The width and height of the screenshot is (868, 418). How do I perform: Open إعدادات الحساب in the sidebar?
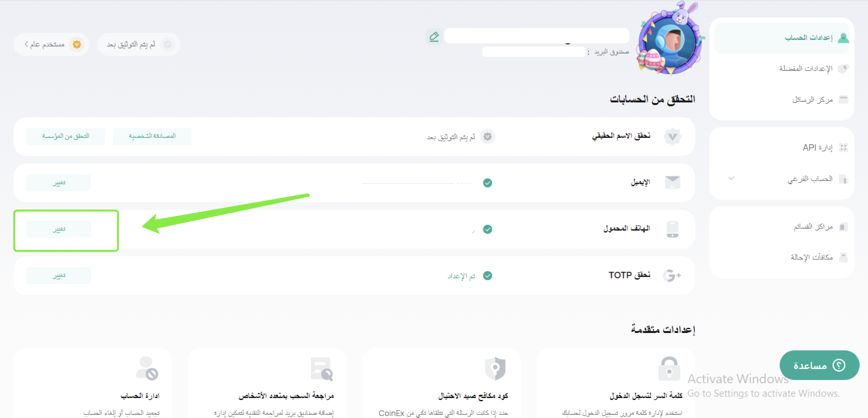tap(808, 37)
